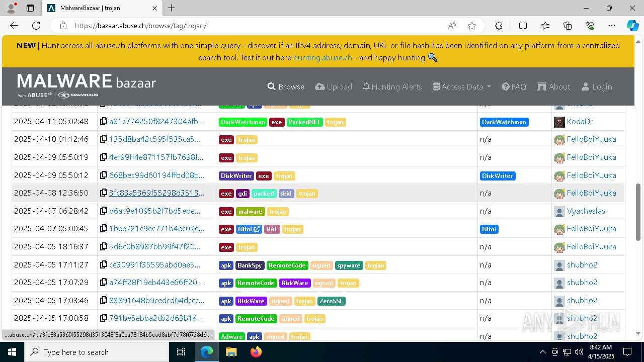Image resolution: width=644 pixels, height=362 pixels.
Task: Open sample hash 3fc83a5369f55298d3513
Action: [x=156, y=193]
